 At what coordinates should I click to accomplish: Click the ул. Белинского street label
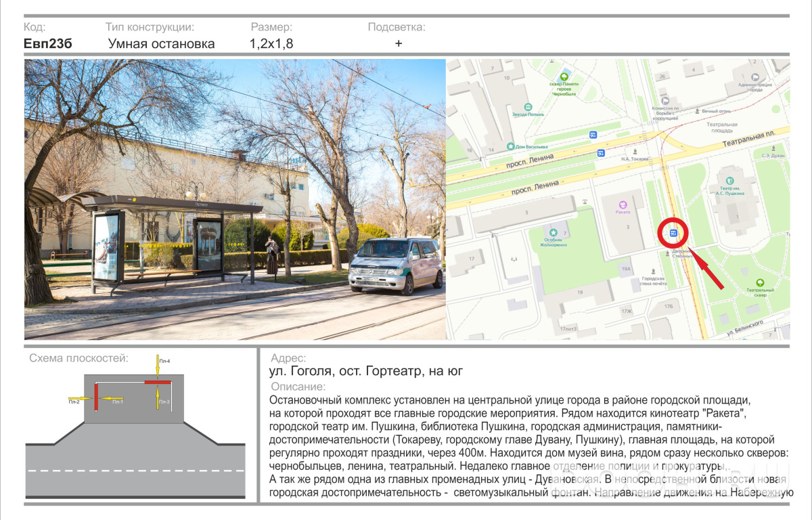[x=745, y=326]
